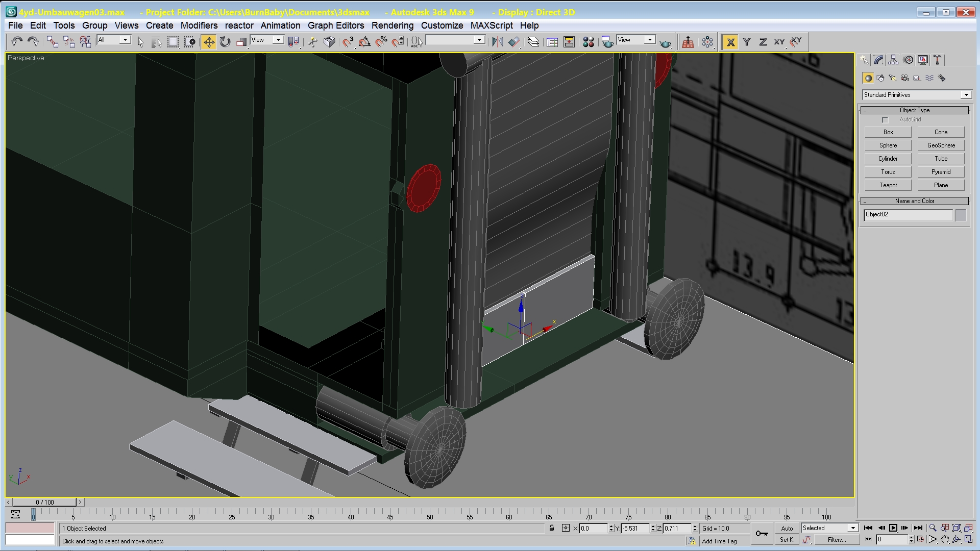
Task: Click the Quick Render teapot icon
Action: 665,43
